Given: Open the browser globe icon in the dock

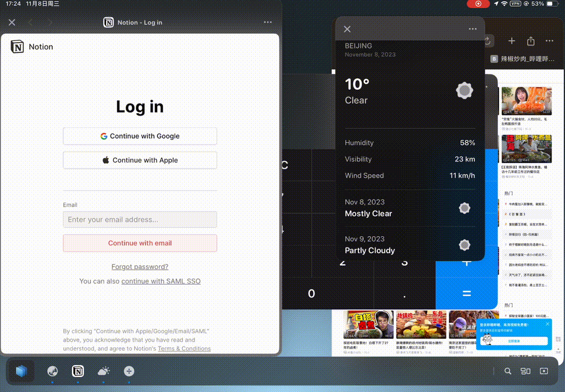Looking at the screenshot, I should point(53,371).
